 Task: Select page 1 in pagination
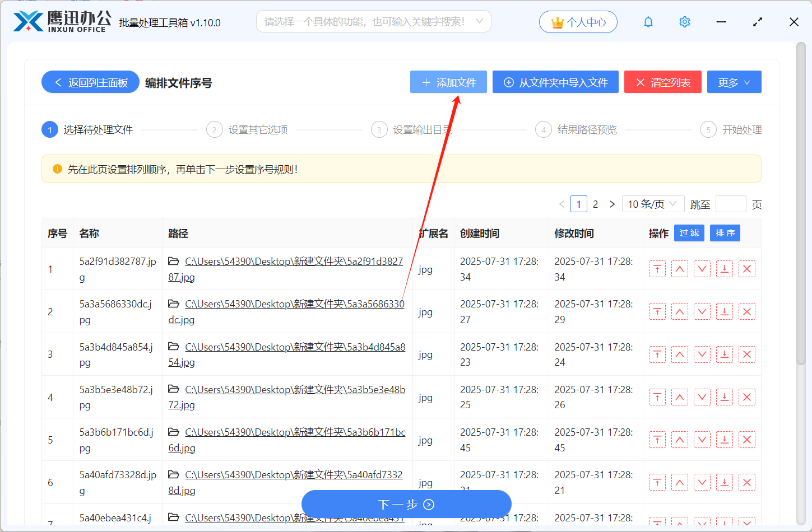click(579, 204)
